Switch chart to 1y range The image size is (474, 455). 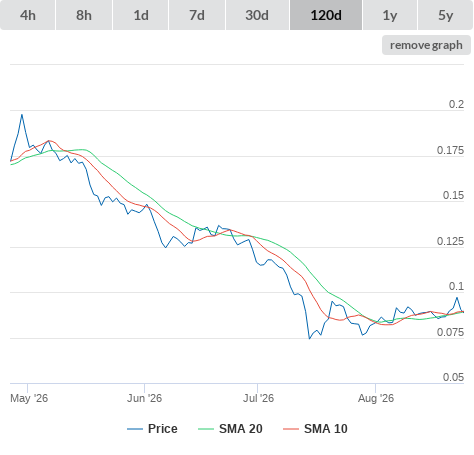point(390,15)
